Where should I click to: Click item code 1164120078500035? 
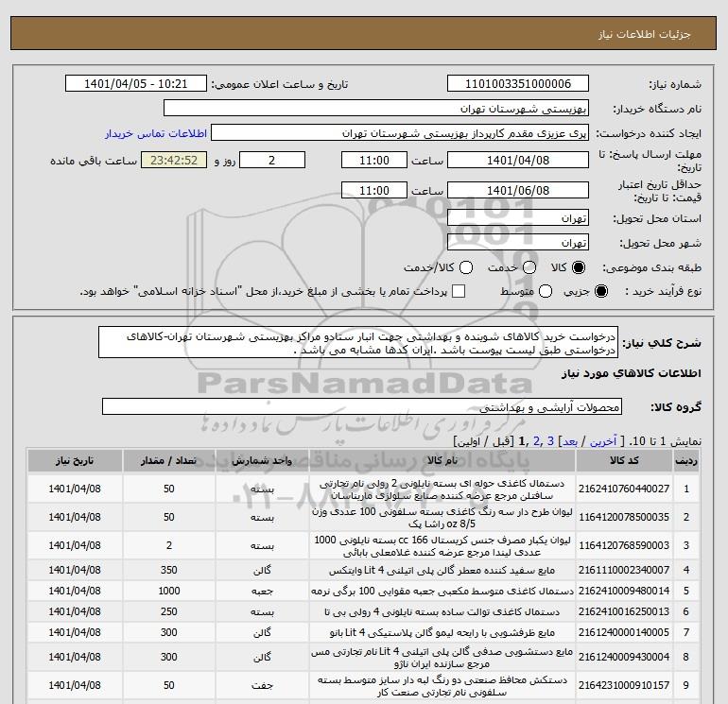pyautogui.click(x=624, y=517)
